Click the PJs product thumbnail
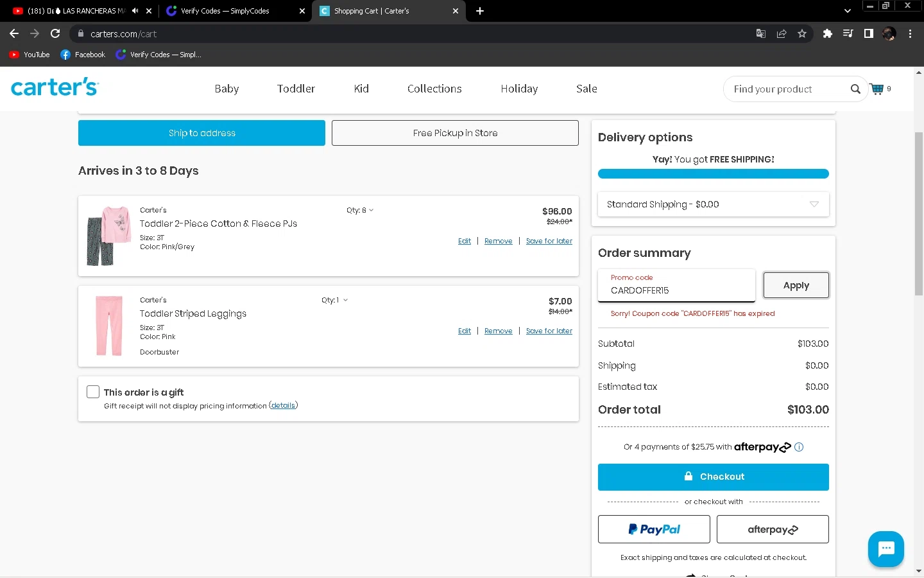 [x=108, y=235]
